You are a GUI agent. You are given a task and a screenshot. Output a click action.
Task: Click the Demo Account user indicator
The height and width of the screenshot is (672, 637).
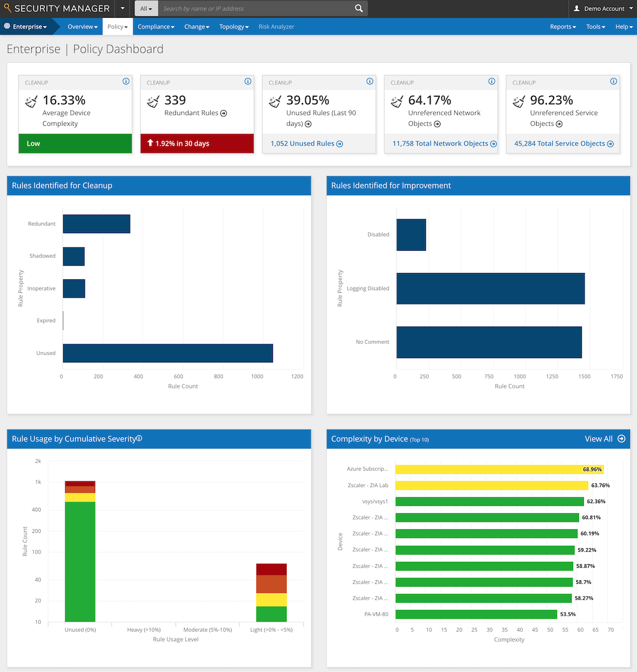(603, 8)
